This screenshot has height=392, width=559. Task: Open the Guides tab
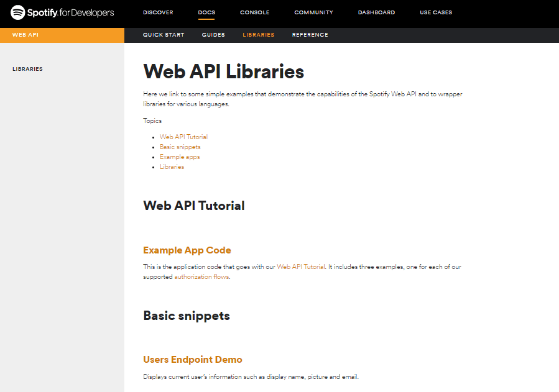point(213,35)
